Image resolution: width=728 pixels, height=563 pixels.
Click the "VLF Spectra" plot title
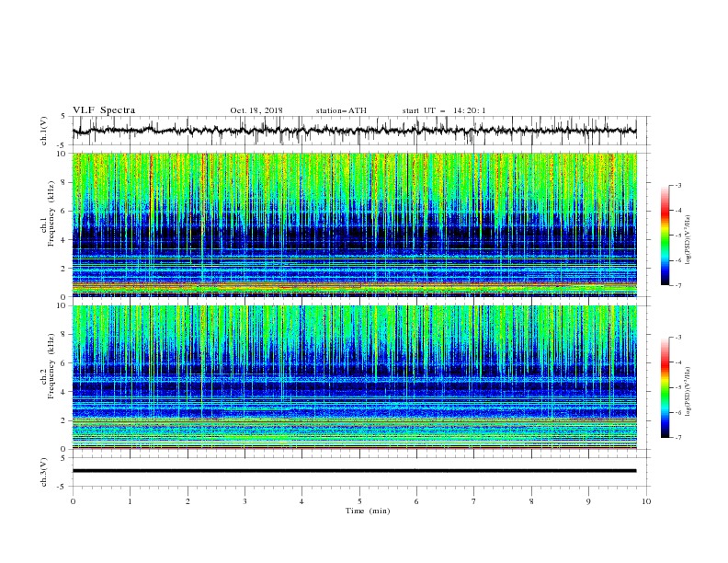click(x=104, y=110)
